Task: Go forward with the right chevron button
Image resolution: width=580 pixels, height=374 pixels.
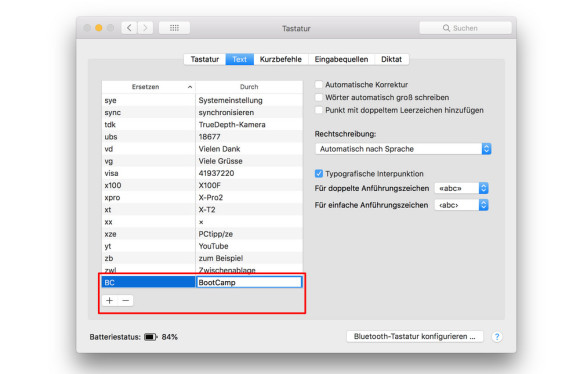Action: [x=145, y=28]
